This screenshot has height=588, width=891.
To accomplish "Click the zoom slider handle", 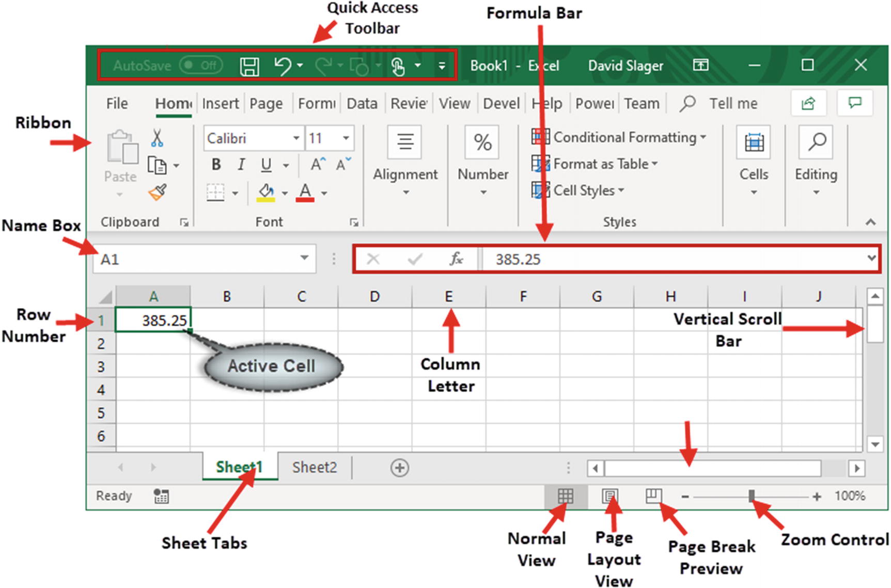I will click(x=752, y=496).
